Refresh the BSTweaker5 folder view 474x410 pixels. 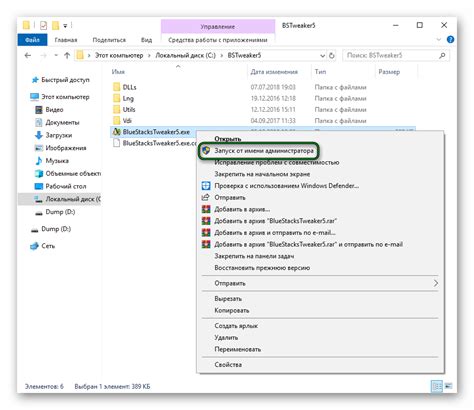(x=332, y=56)
